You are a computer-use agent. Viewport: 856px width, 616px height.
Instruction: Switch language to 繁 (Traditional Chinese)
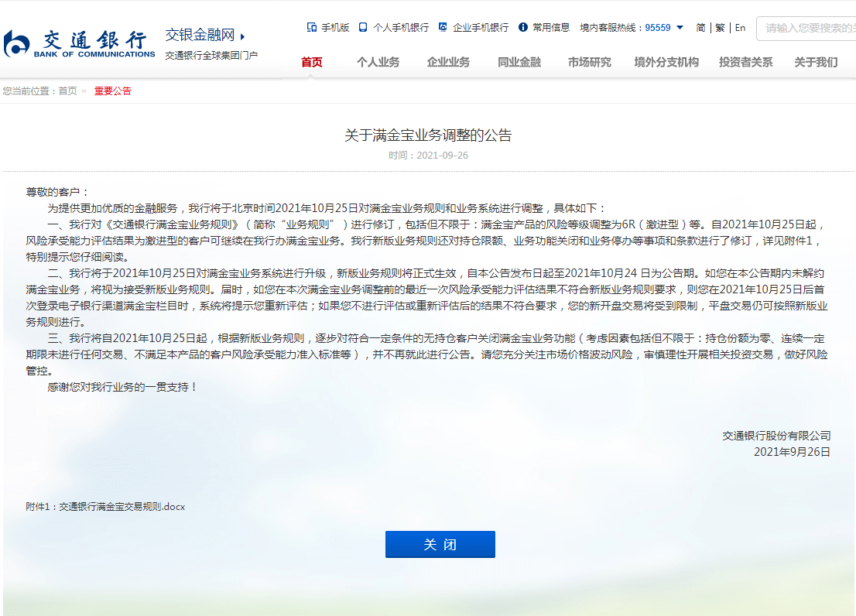pyautogui.click(x=720, y=28)
